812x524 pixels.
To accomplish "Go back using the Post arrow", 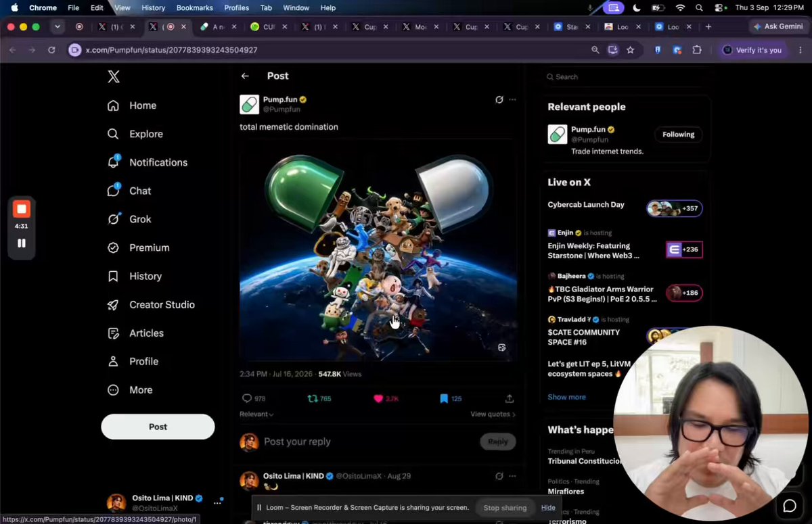I will click(245, 76).
